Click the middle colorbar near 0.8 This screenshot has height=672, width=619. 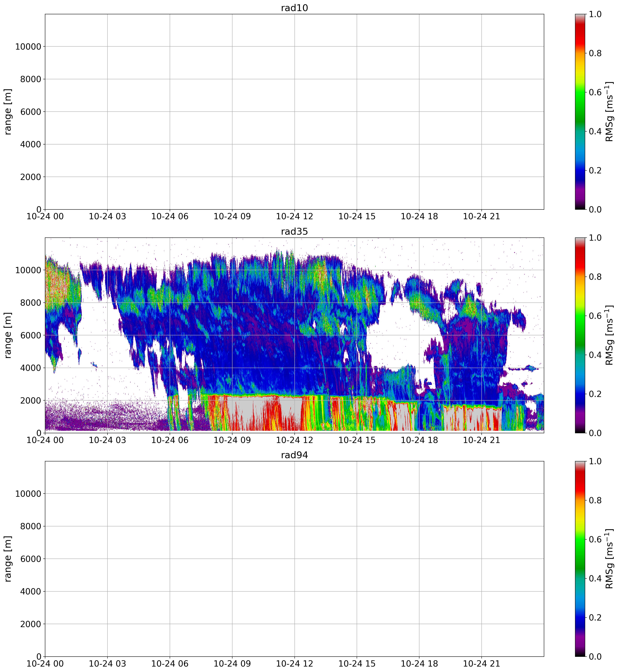580,277
